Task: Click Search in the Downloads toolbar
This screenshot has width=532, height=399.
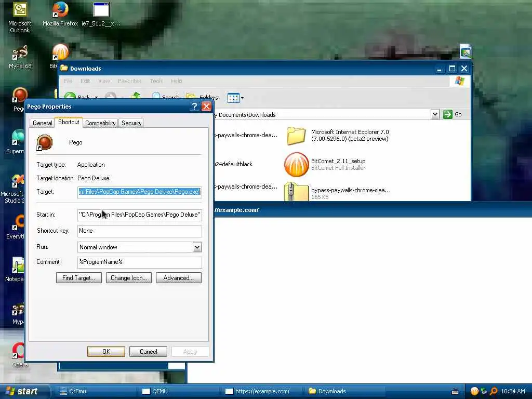Action: point(166,97)
